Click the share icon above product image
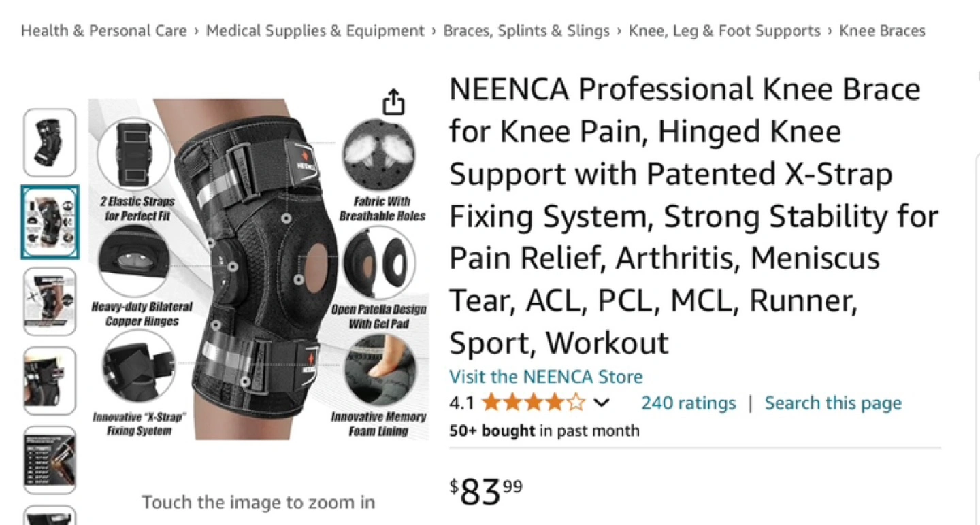Viewport: 980px width, 525px height. [393, 102]
